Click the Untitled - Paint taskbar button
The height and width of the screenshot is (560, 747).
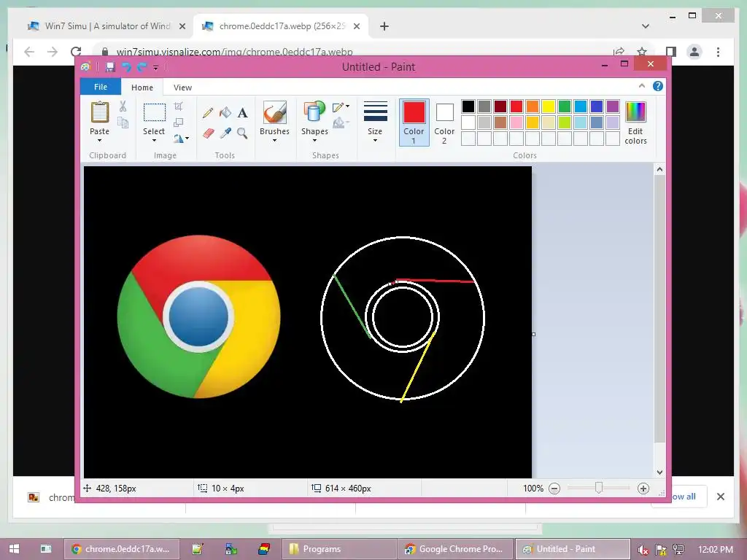click(573, 549)
